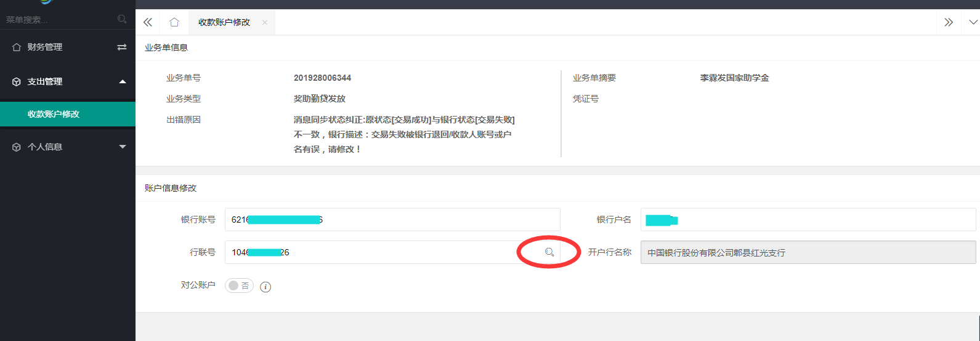The image size is (980, 341).
Task: Click the info icon beside the 对公账户 toggle
Action: 265,287
